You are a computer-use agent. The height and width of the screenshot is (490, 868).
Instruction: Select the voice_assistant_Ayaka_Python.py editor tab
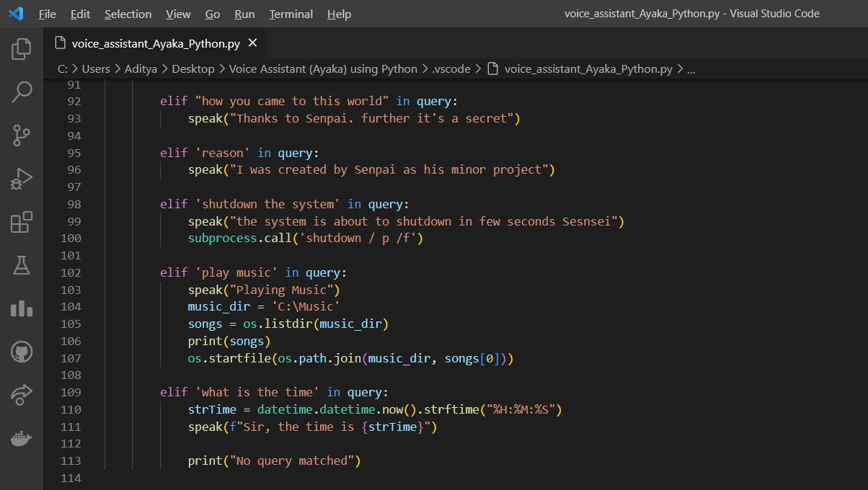tap(156, 43)
